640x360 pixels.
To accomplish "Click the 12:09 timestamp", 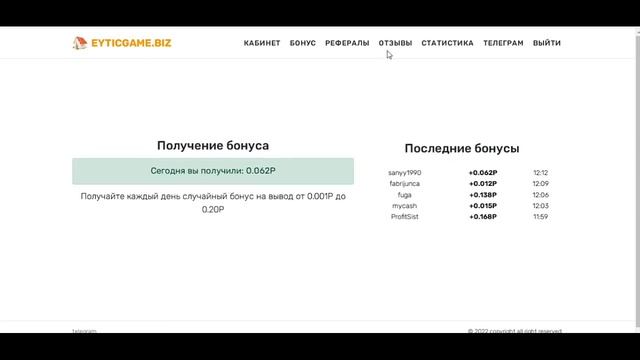I will pos(541,184).
